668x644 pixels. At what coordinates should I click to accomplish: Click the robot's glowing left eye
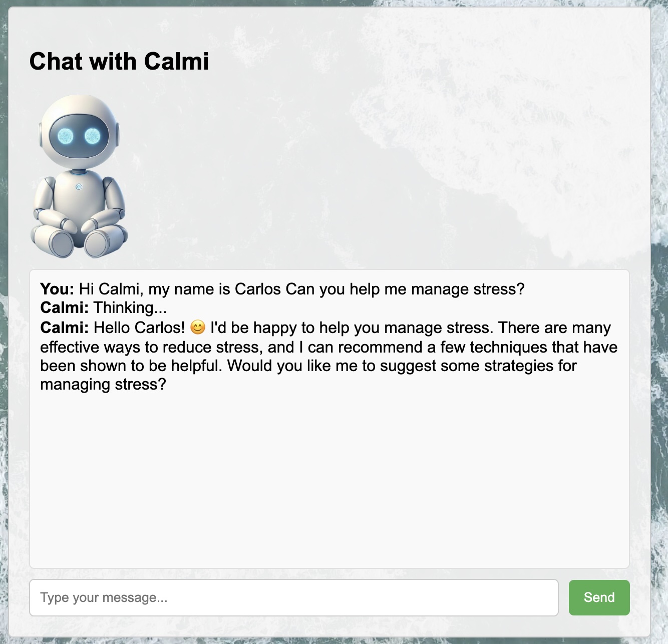[65, 136]
